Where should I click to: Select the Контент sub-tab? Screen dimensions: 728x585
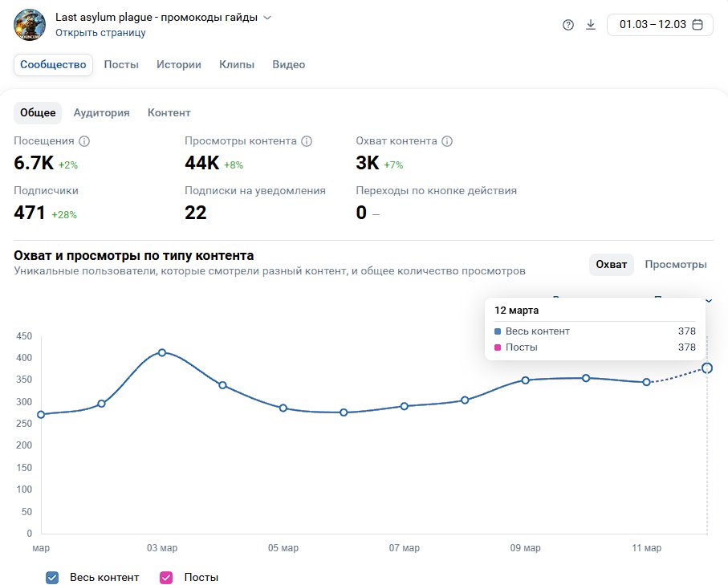point(169,113)
